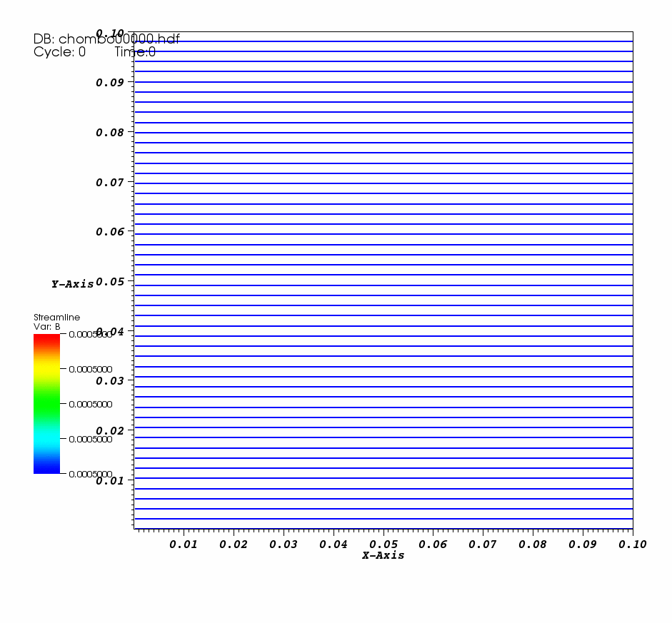Select the X-Axis title label
Screen dimensions: 672x623
point(383,555)
